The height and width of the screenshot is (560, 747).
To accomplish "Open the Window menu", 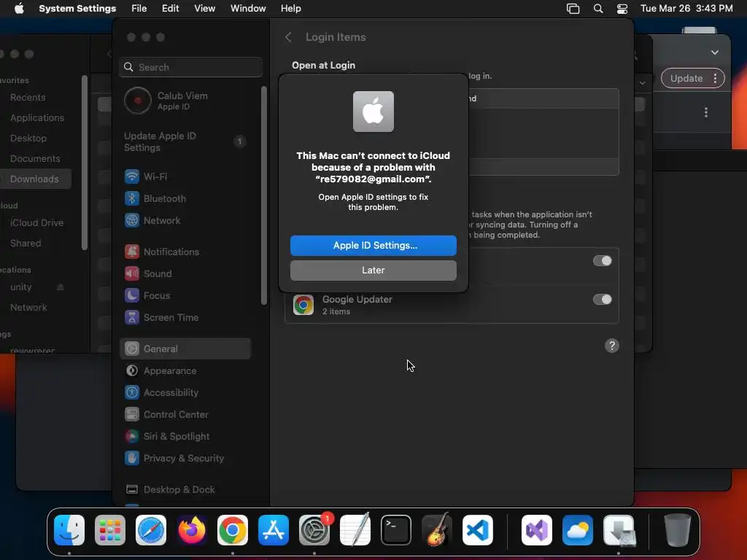I will click(x=248, y=9).
